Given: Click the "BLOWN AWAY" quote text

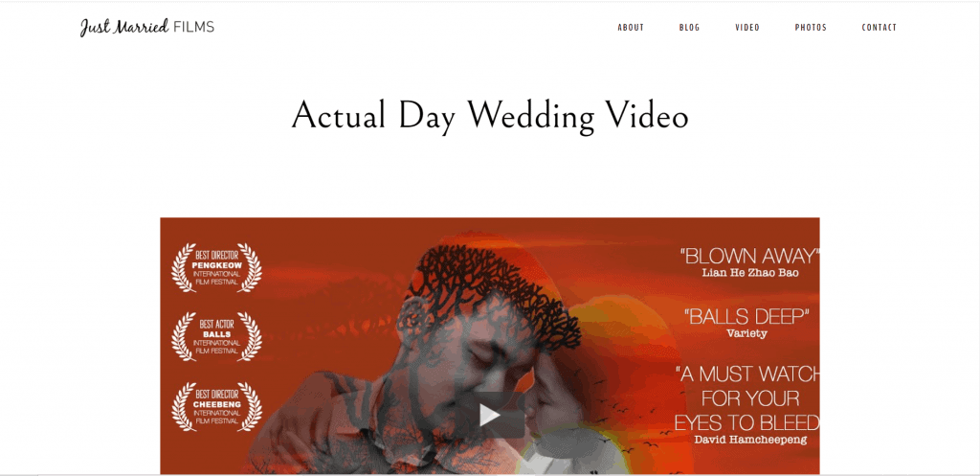Looking at the screenshot, I should coord(749,256).
